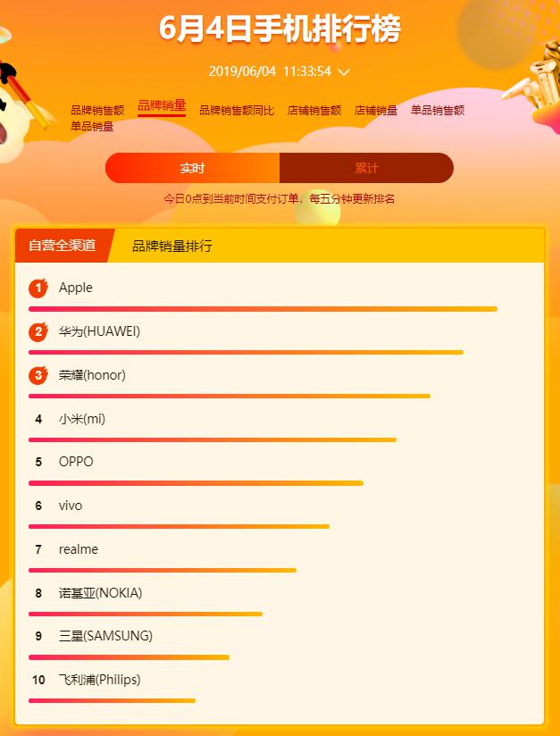Switch to 实时 real-time toggle
Image resolution: width=560 pixels, height=736 pixels.
(192, 168)
